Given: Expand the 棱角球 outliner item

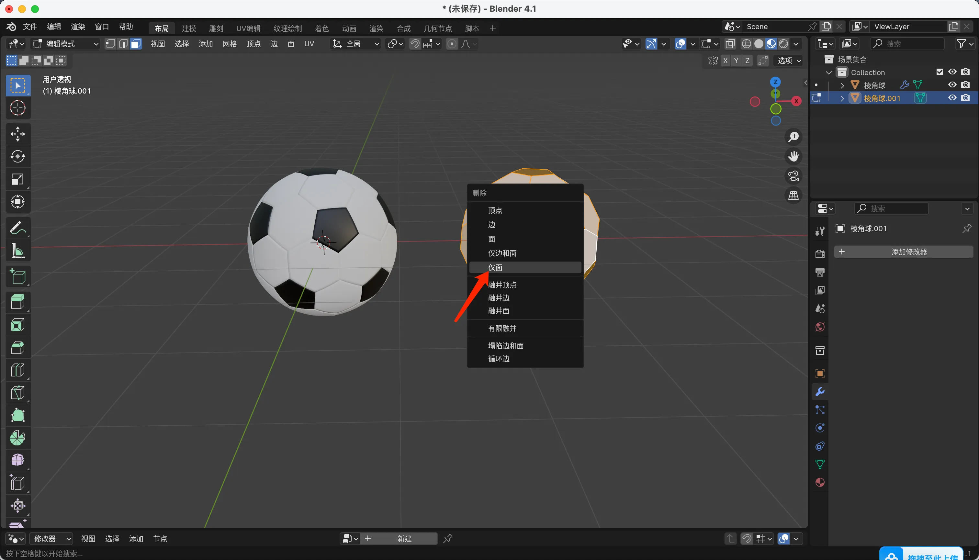Looking at the screenshot, I should tap(842, 85).
